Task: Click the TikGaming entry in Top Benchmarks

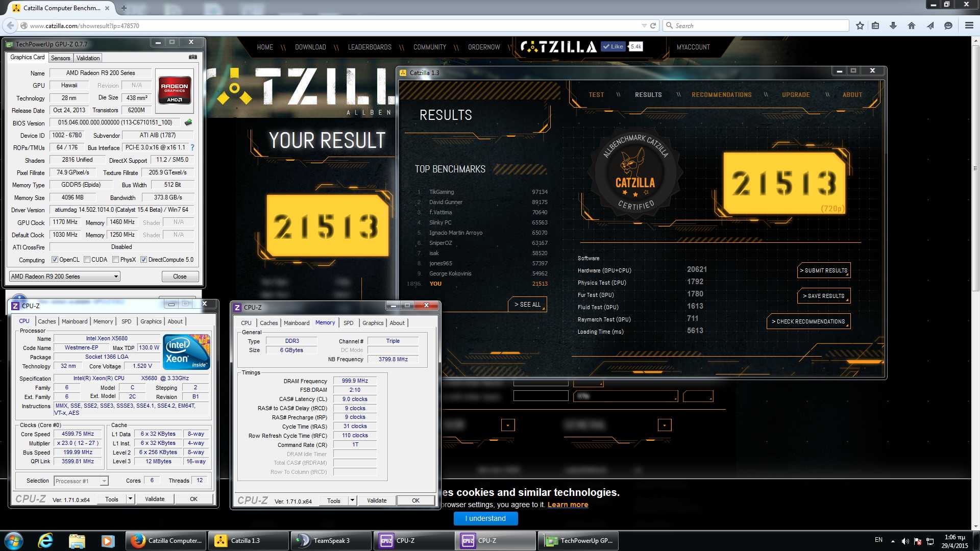Action: click(482, 192)
